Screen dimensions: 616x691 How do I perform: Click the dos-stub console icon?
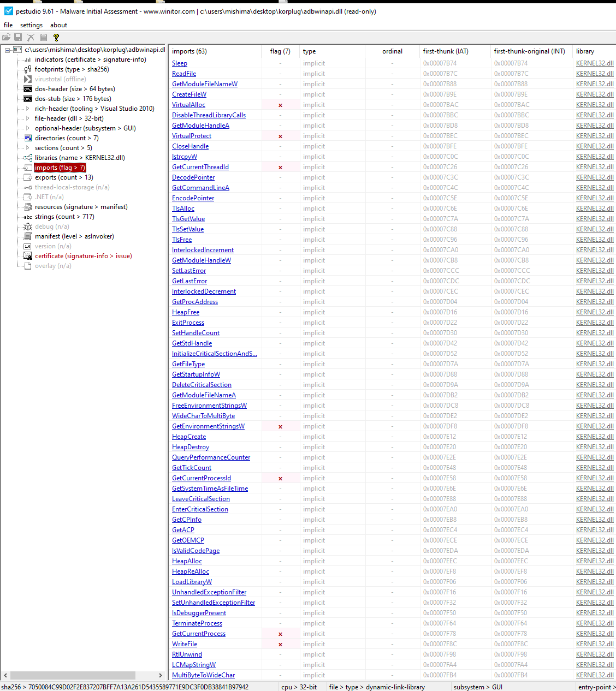coord(28,99)
